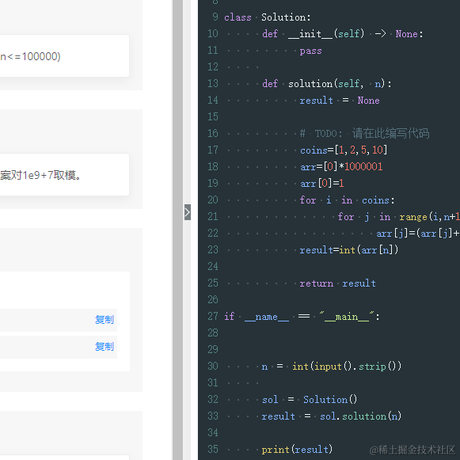Click the 'arr[j]=(arr[j]+' line
The height and width of the screenshot is (460, 460).
[x=418, y=233]
